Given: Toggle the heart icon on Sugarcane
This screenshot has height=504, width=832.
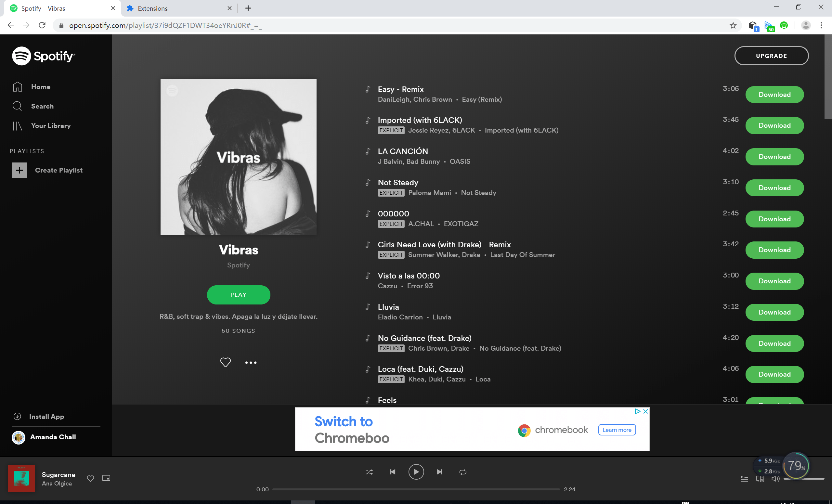Looking at the screenshot, I should coord(91,478).
